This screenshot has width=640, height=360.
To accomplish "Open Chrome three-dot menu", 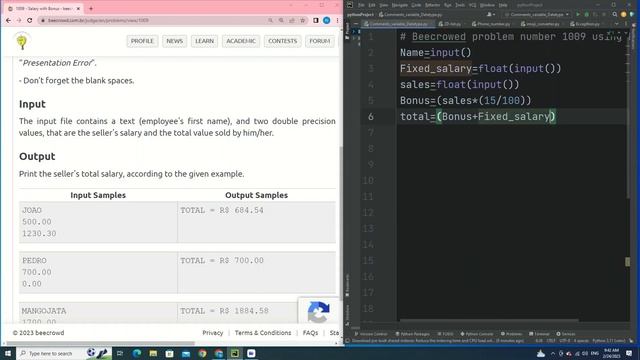I will click(x=337, y=20).
